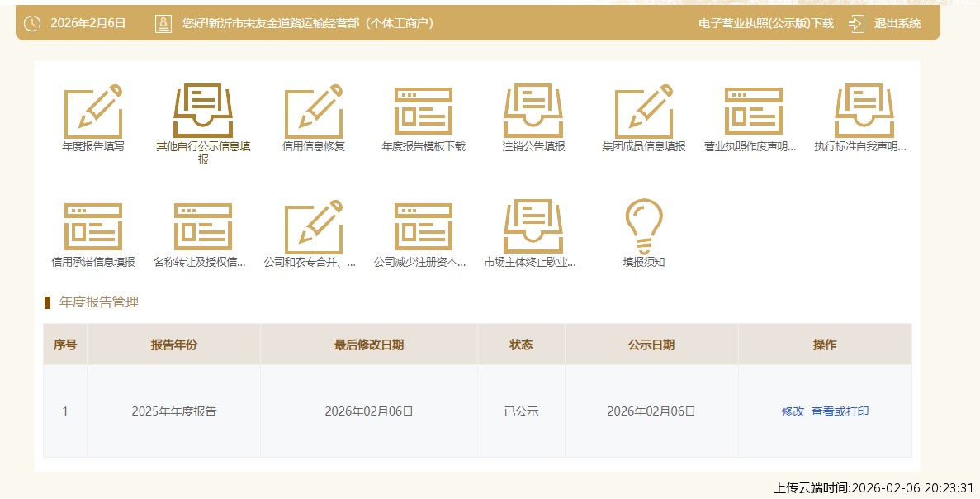Image resolution: width=980 pixels, height=499 pixels.
Task: Open 市场主体终止歇业 icon
Action: 533,227
